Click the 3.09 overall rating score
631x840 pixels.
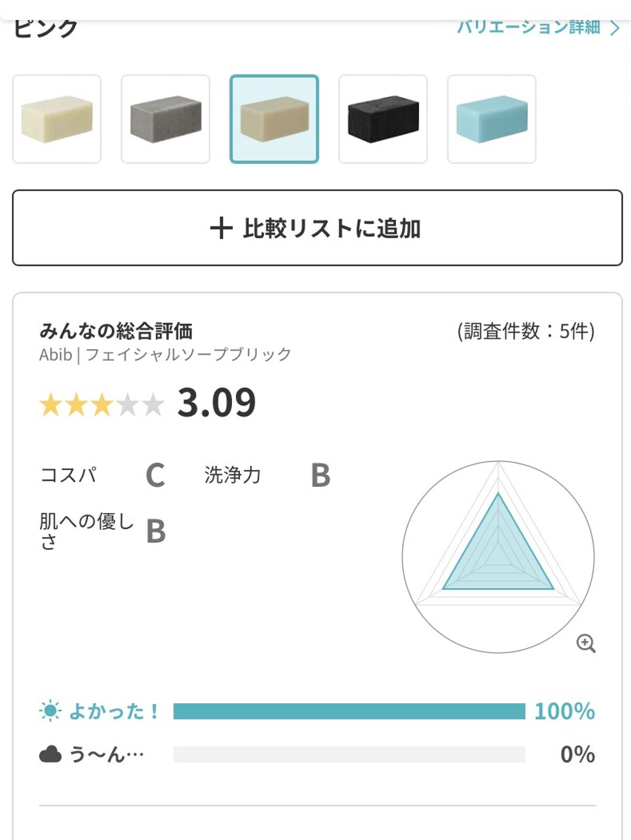216,403
